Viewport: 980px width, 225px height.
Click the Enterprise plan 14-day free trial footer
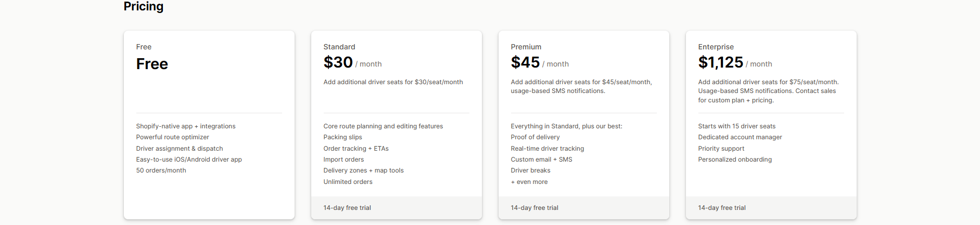click(x=722, y=208)
